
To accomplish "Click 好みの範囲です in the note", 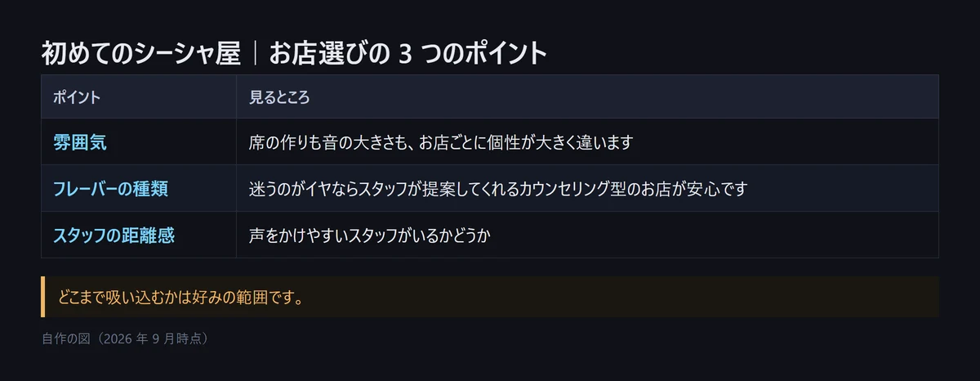I will click(248, 297).
